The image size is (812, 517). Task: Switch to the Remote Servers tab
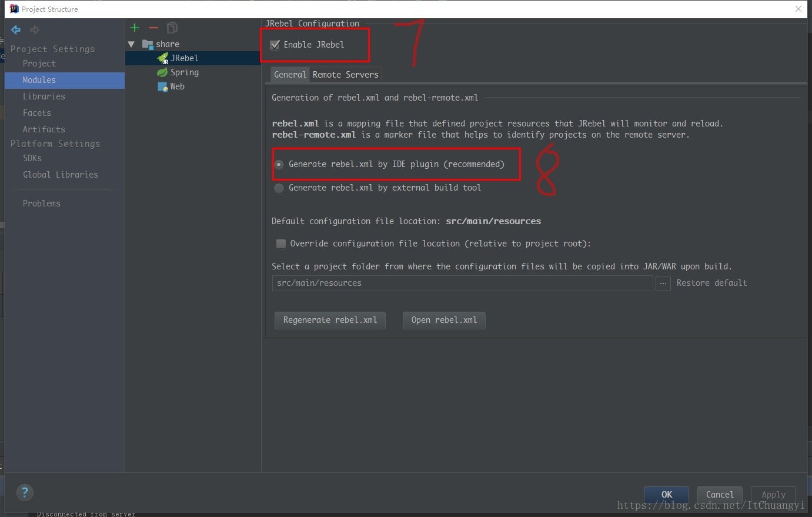[346, 75]
